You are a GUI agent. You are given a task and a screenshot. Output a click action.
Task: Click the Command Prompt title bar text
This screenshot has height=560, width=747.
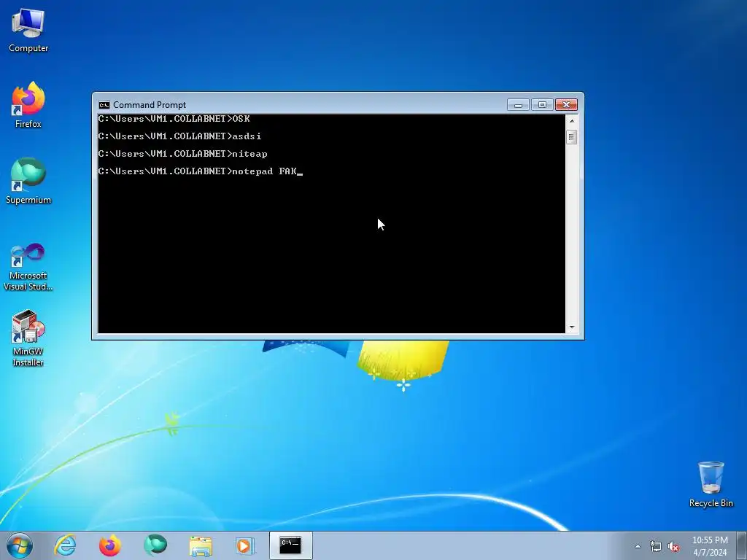(150, 105)
